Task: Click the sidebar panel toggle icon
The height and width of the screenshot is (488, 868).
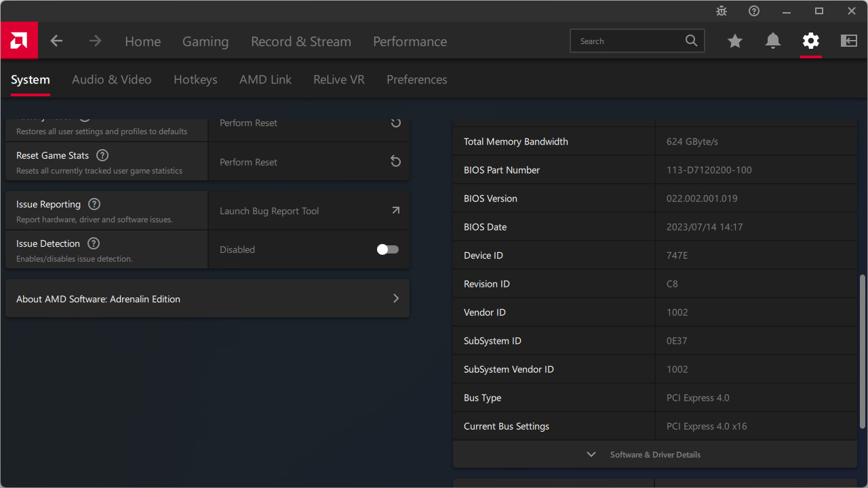Action: coord(849,41)
